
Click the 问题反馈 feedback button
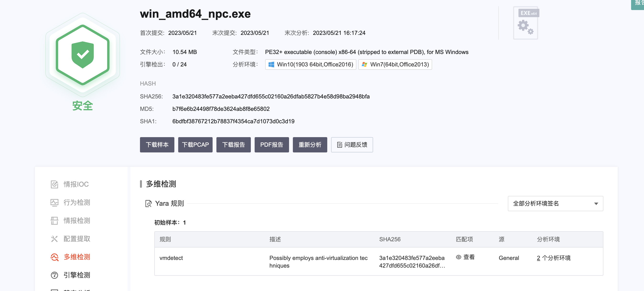[352, 145]
